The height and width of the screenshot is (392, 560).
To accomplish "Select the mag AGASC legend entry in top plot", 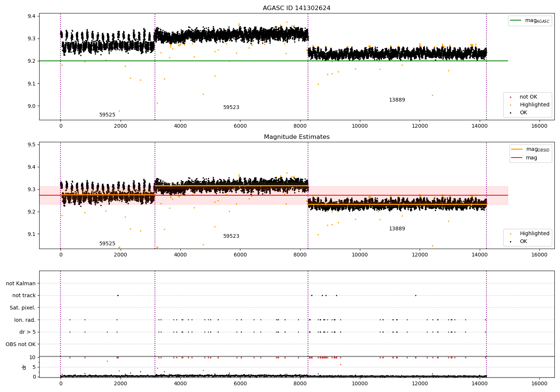I will point(530,21).
